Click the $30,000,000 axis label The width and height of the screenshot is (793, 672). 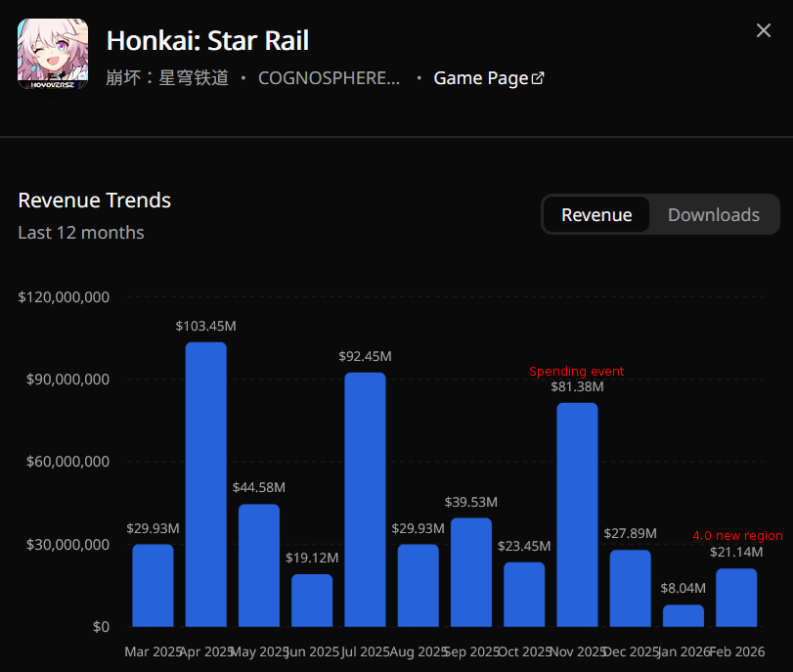67,545
